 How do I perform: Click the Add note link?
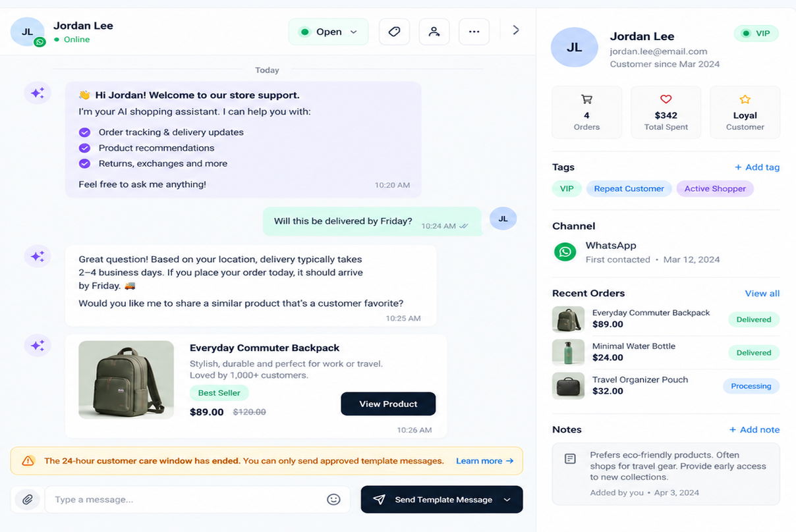(x=754, y=429)
